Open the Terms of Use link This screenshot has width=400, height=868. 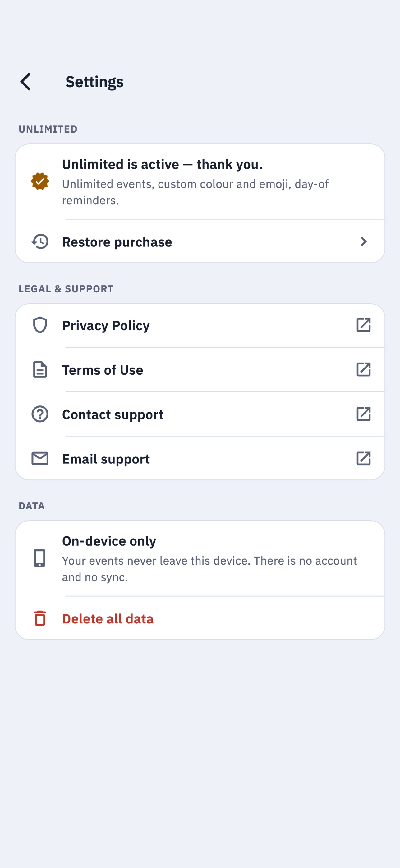click(200, 370)
